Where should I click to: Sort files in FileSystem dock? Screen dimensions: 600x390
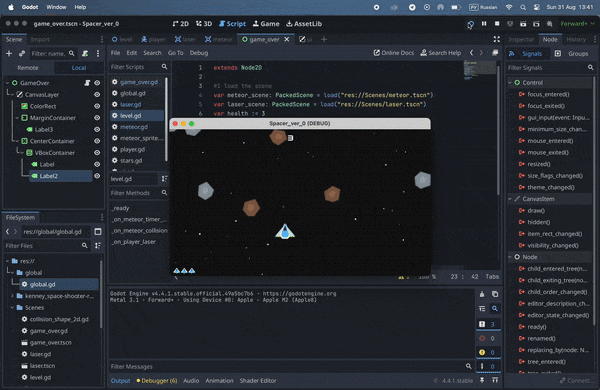tap(98, 246)
